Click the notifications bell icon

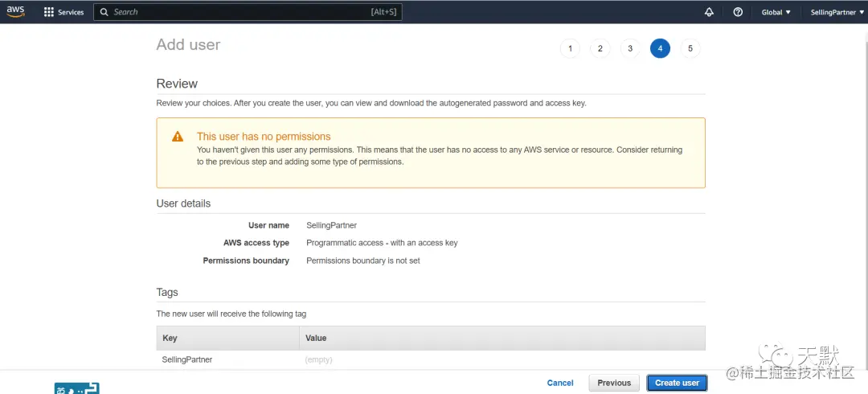[709, 12]
